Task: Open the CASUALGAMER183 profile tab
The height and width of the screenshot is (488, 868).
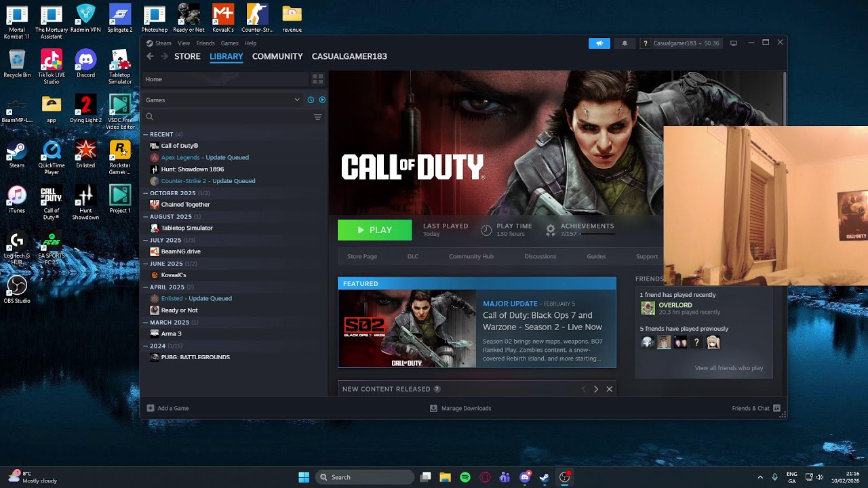Action: pyautogui.click(x=349, y=56)
